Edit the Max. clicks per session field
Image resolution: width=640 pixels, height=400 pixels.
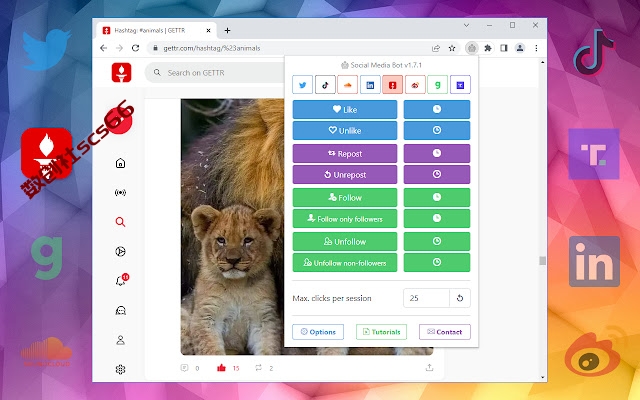coord(426,298)
